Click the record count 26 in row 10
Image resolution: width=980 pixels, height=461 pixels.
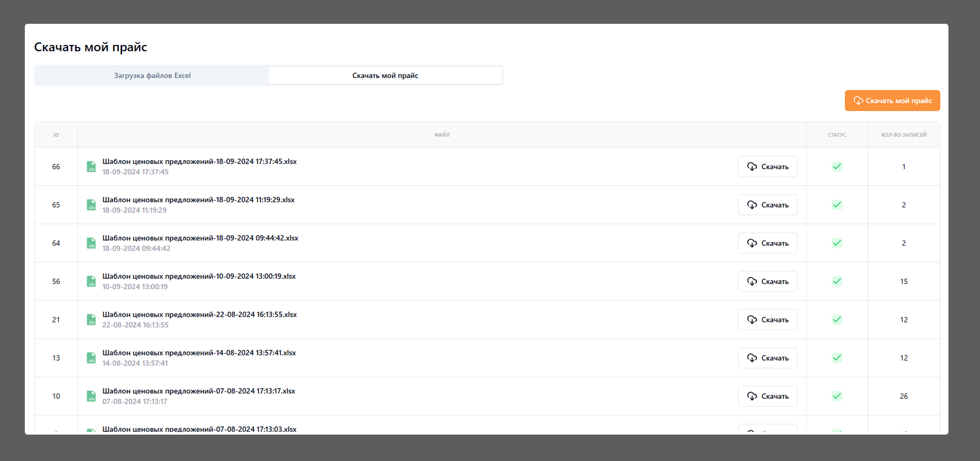click(904, 396)
